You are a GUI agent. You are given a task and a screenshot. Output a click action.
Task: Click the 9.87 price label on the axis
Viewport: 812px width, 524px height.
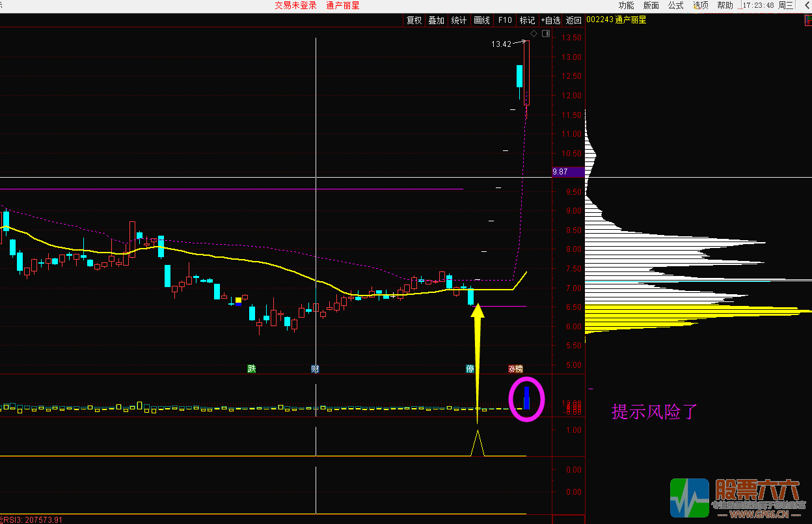coord(560,172)
